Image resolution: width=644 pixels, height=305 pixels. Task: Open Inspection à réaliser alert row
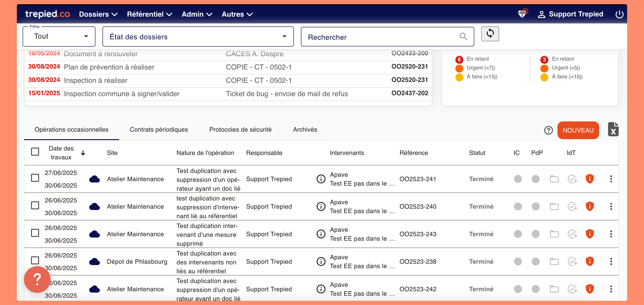228,80
